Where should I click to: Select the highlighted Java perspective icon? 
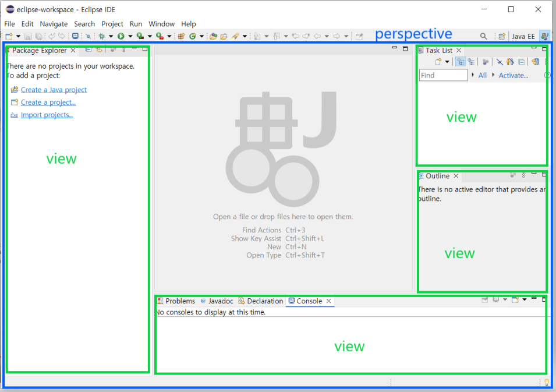(x=545, y=36)
